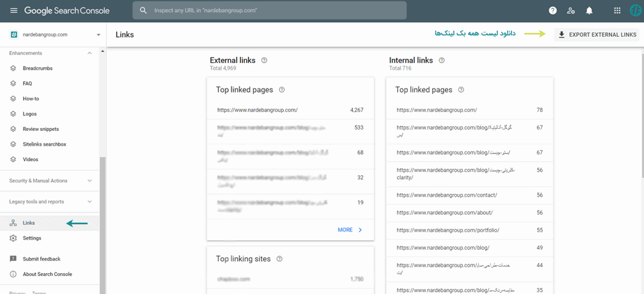Show help for Top linking sites

point(280,259)
